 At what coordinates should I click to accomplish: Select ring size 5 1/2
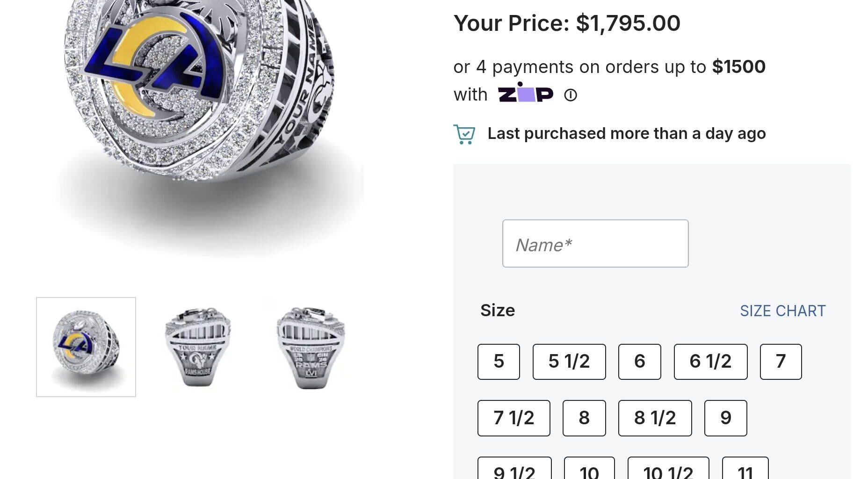569,362
